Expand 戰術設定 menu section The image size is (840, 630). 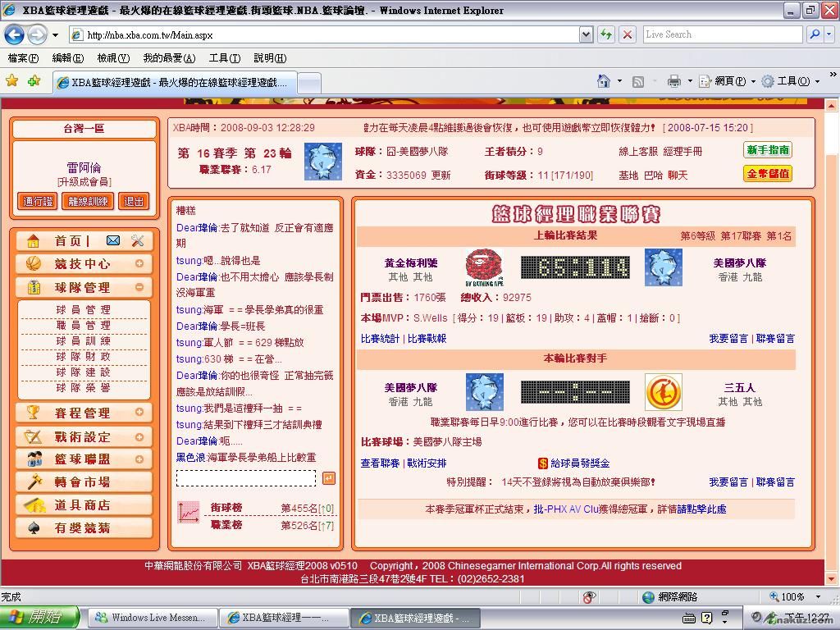click(139, 437)
